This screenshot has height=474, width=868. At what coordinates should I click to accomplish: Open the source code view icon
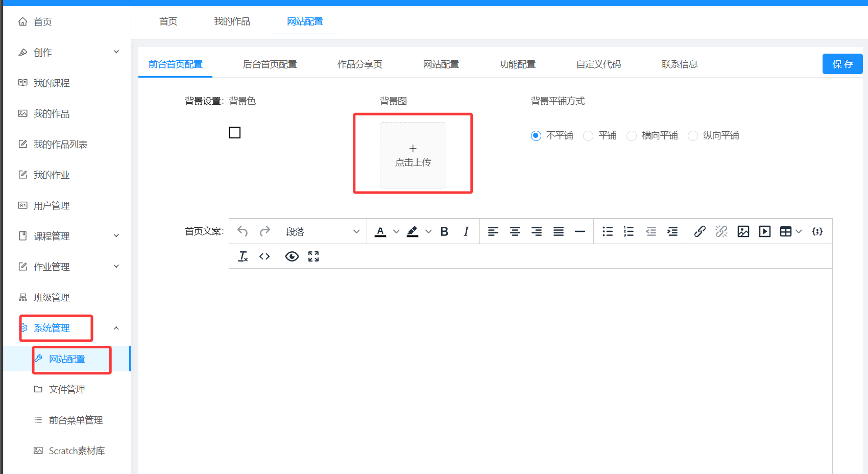[x=264, y=256]
